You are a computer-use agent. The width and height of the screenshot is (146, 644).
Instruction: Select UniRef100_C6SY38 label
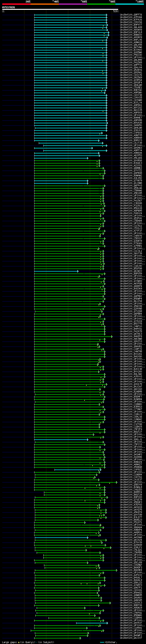point(131,95)
